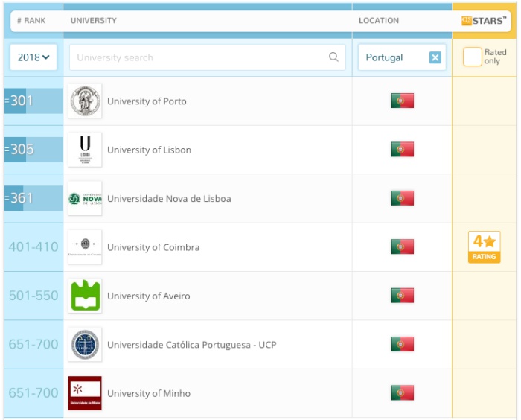Open the Universidade Nova de Lisboa logo
The height and width of the screenshot is (420, 521).
click(x=85, y=198)
